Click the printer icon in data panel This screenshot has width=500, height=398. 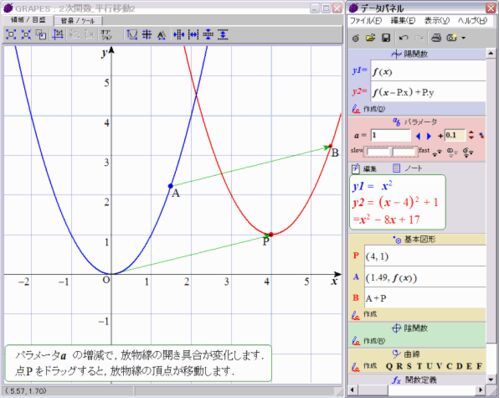(436, 38)
